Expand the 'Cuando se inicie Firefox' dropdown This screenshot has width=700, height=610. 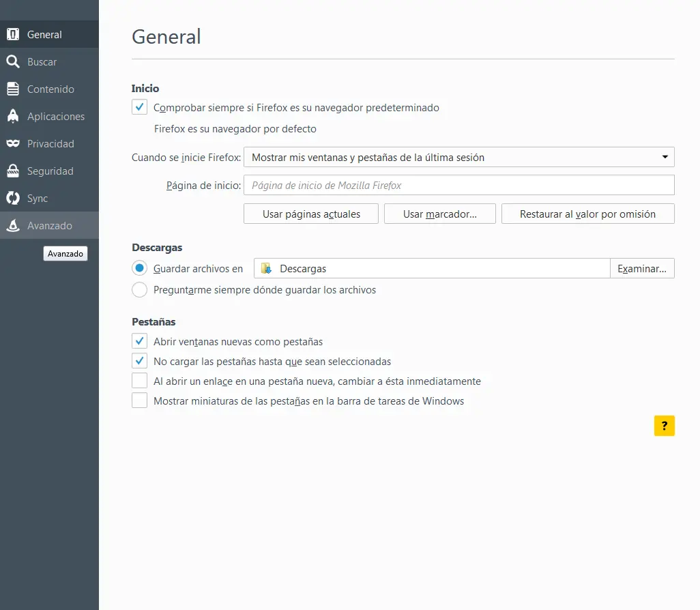[x=459, y=157]
